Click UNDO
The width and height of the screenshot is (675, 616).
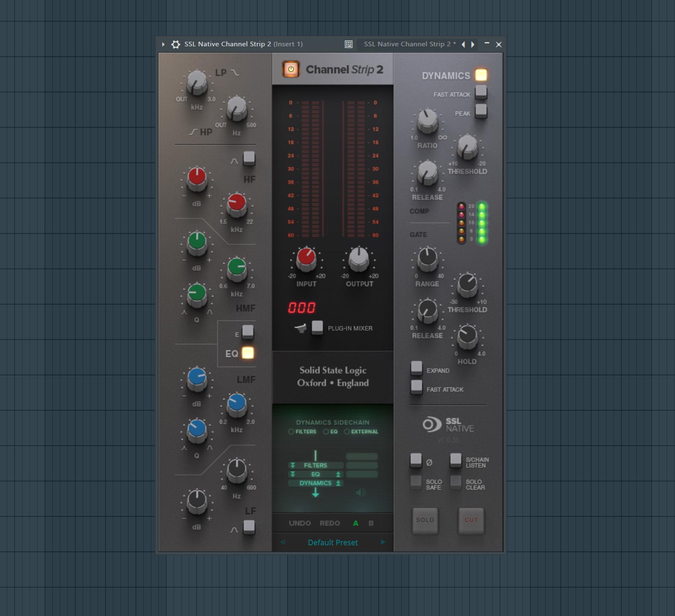300,523
